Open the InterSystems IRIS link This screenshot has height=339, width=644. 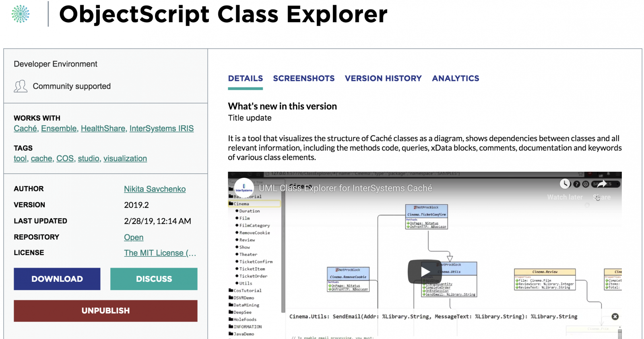pos(161,129)
